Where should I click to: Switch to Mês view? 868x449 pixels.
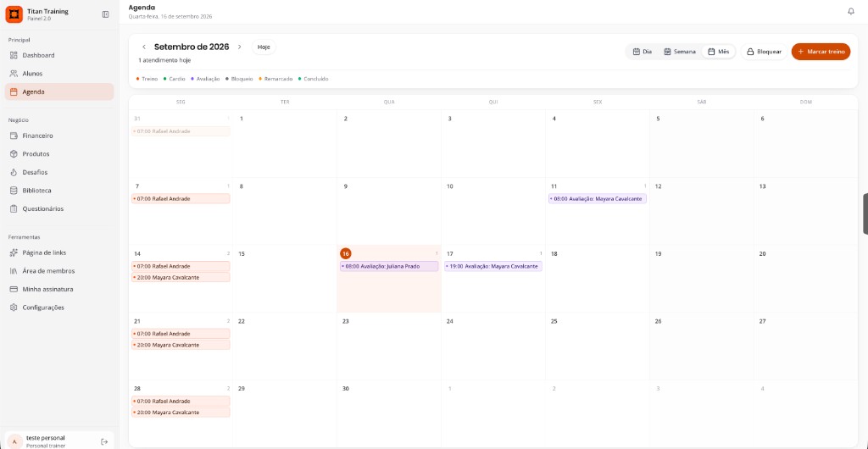coord(719,52)
